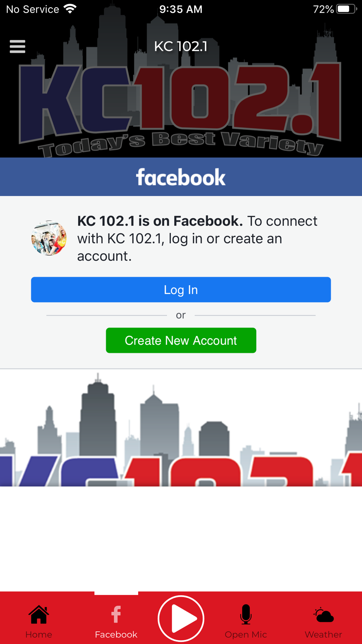Start the stream with the play button
Screen dimensions: 362x644
181,618
